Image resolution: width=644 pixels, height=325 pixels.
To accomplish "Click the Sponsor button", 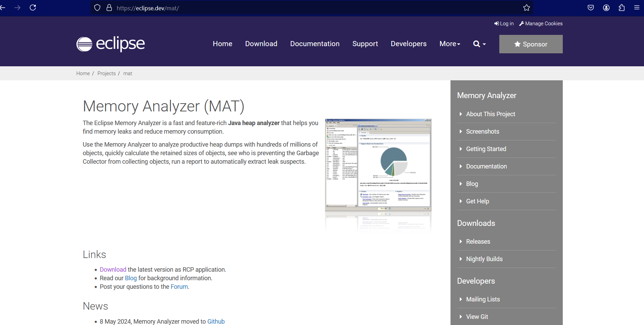I will tap(531, 44).
